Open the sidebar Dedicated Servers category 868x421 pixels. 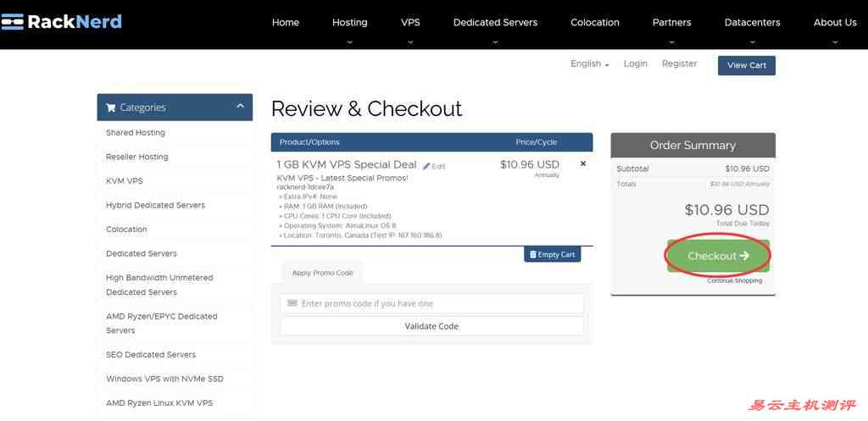tap(142, 253)
